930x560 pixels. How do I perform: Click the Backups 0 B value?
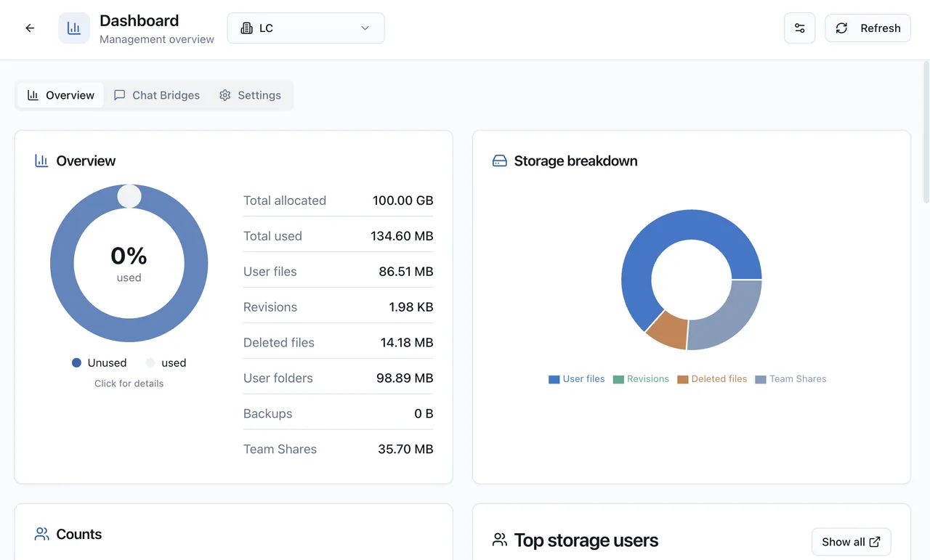click(x=424, y=414)
